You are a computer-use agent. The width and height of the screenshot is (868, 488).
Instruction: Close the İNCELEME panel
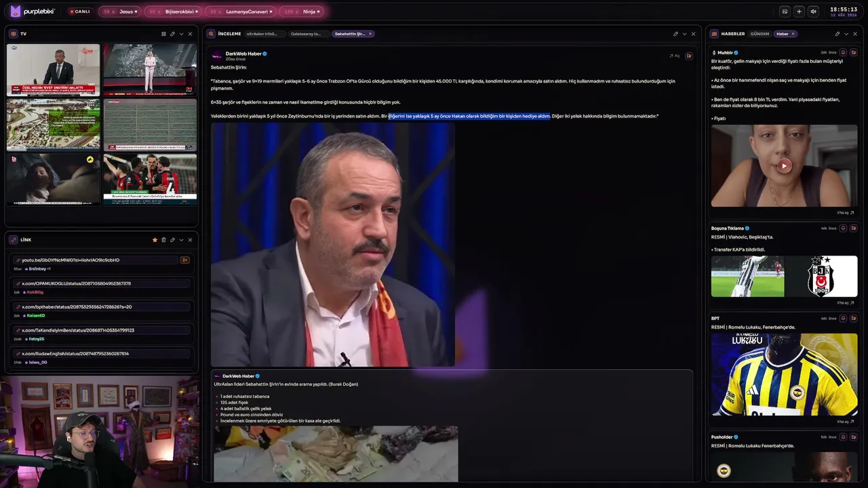tap(693, 34)
